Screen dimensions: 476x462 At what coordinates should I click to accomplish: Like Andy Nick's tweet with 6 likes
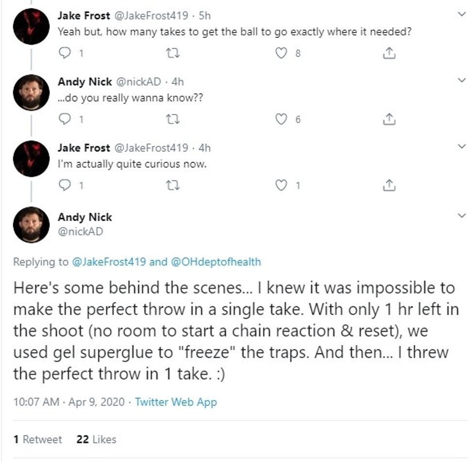pyautogui.click(x=281, y=119)
